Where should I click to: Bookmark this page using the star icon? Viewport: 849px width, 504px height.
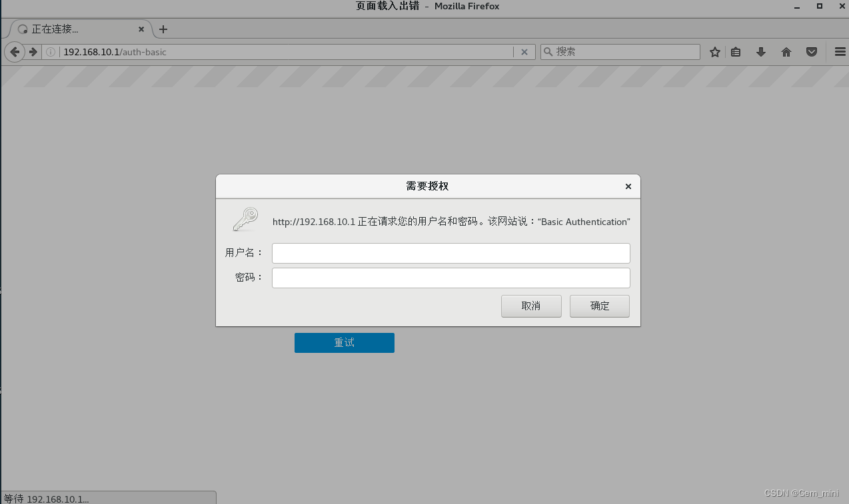click(x=714, y=51)
